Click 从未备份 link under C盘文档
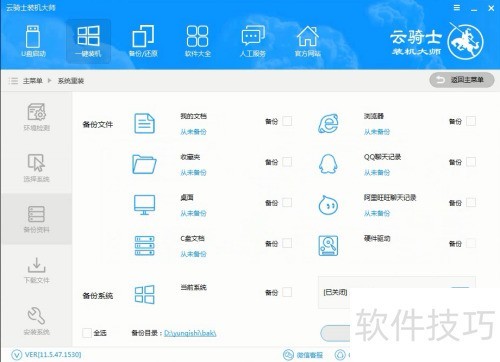Image resolution: width=500 pixels, height=362 pixels. coord(193,254)
